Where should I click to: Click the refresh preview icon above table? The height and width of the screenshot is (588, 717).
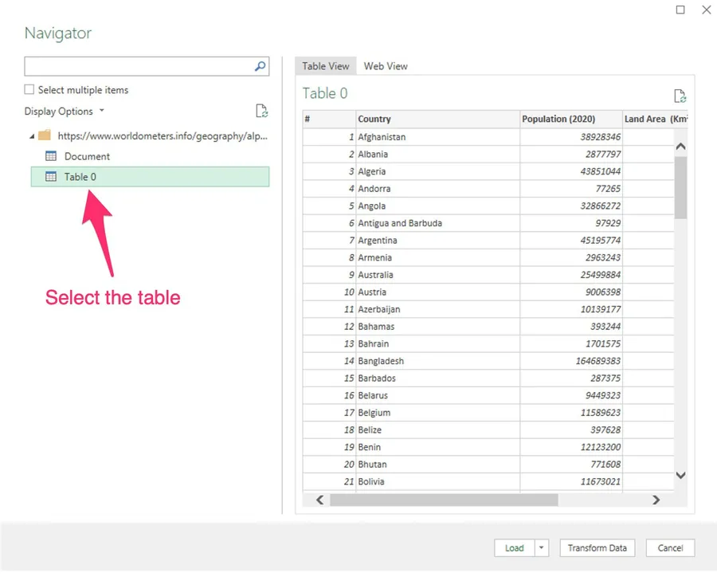[680, 96]
